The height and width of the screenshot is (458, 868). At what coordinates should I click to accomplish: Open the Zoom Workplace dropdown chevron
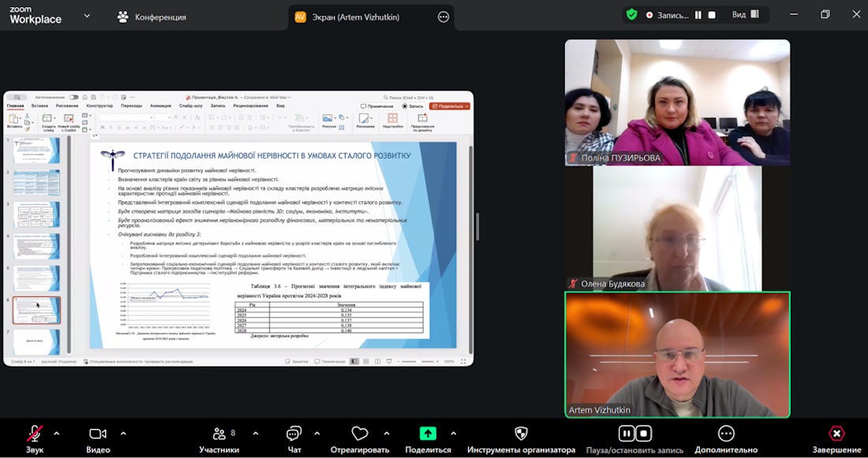coord(87,15)
